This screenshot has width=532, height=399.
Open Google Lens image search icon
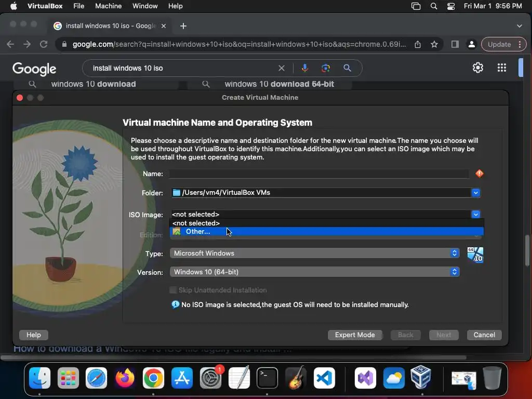pos(326,68)
